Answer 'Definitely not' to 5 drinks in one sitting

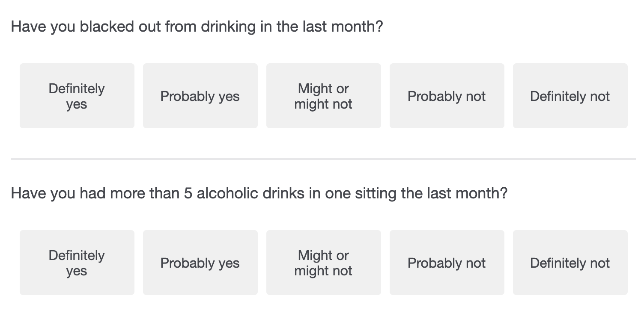570,263
